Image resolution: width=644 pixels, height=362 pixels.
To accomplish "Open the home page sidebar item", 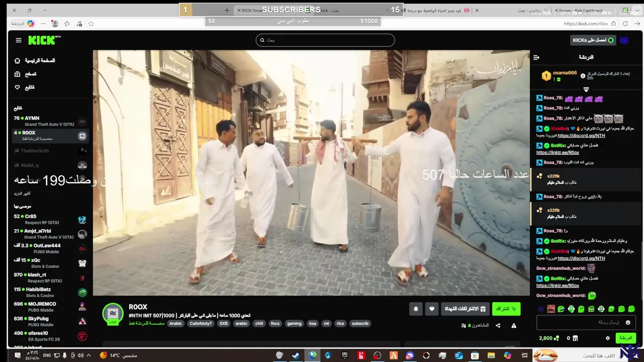I will [34, 60].
